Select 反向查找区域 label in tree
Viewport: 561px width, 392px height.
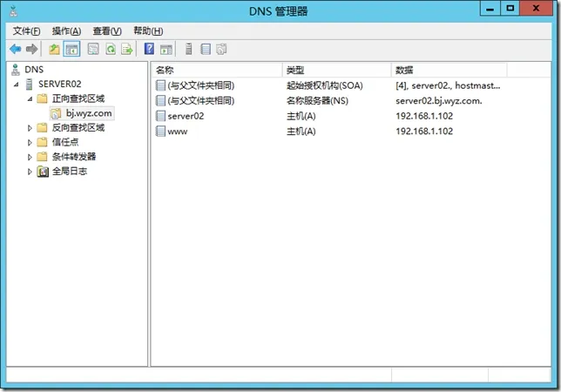click(78, 128)
